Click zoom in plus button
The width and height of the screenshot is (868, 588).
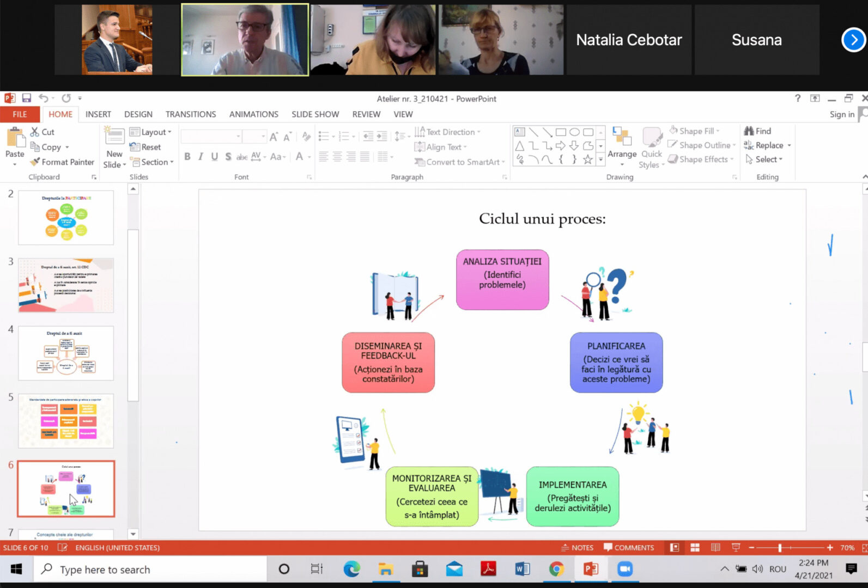[x=830, y=548]
